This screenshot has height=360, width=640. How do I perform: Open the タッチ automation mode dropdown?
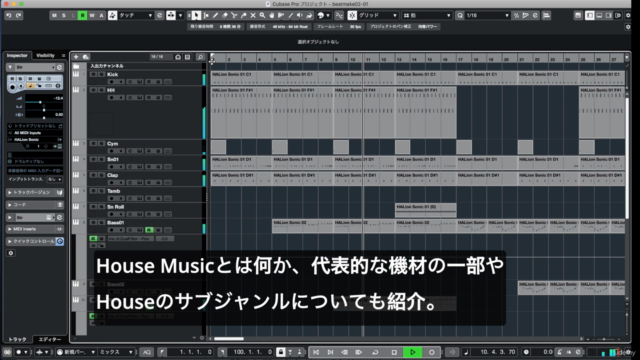[x=136, y=16]
